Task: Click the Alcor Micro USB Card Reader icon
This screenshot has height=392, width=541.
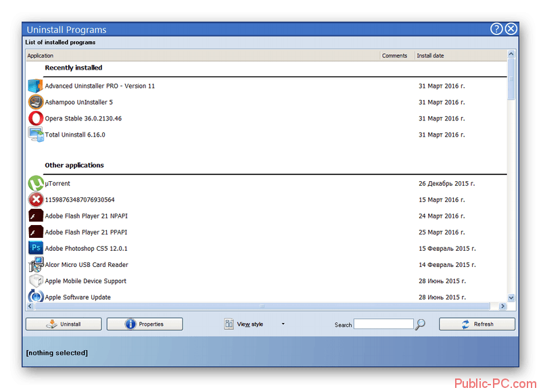Action: pos(36,264)
